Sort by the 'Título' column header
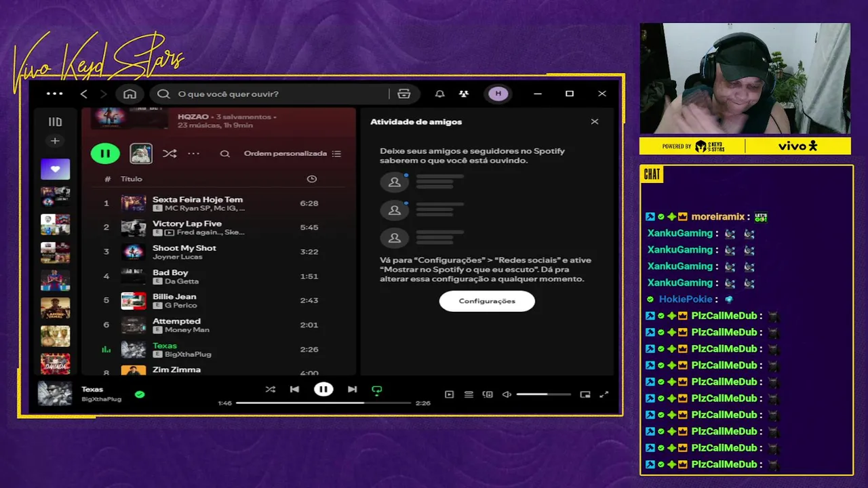Image resolution: width=868 pixels, height=488 pixels. point(132,179)
